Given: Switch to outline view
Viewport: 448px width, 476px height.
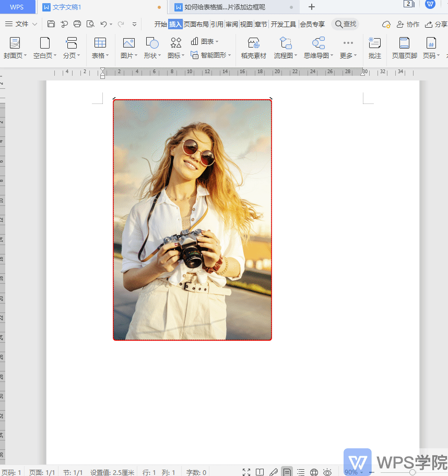Looking at the screenshot, I should tap(301, 472).
